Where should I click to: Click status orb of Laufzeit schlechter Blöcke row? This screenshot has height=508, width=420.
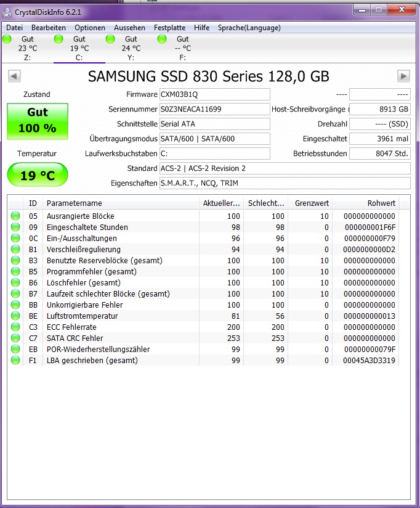(x=15, y=293)
